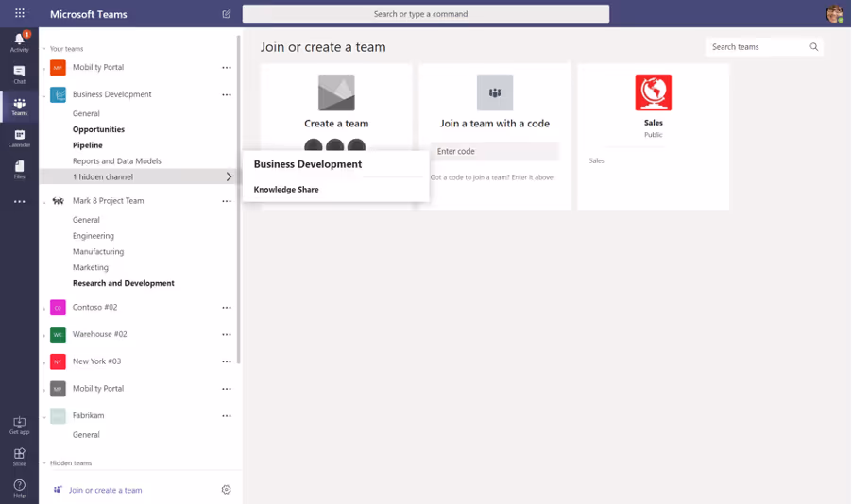Open Business Development General channel
This screenshot has height=504, width=852.
(x=86, y=113)
